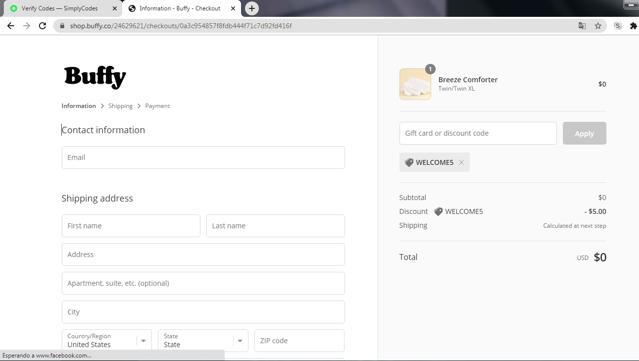Remove the WELCOME5 discount code tag

[x=461, y=162]
